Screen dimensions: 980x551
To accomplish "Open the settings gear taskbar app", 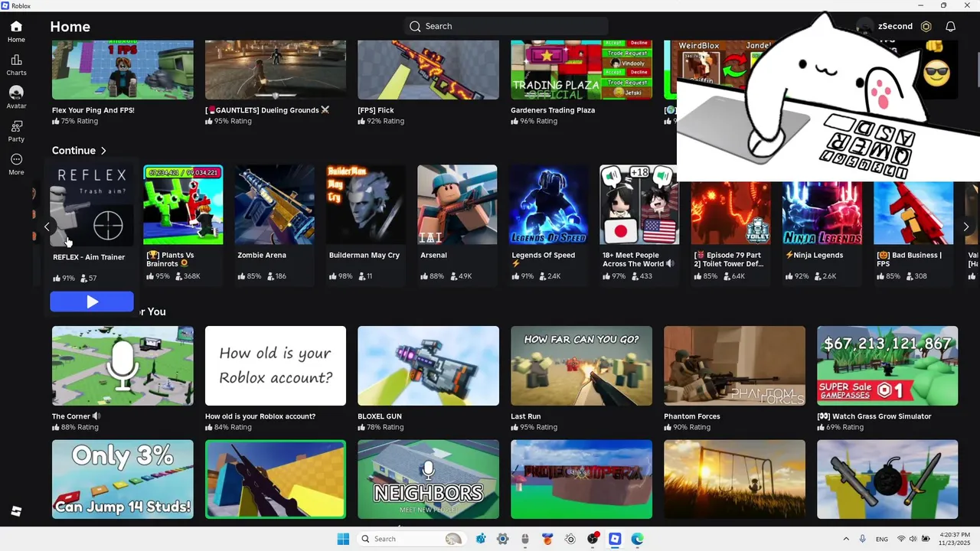I will pos(503,539).
